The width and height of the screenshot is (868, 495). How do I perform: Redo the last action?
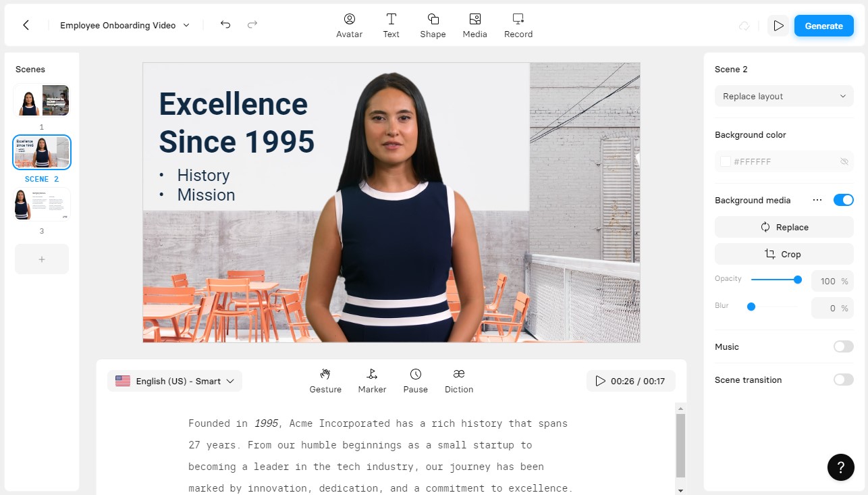[x=252, y=25]
